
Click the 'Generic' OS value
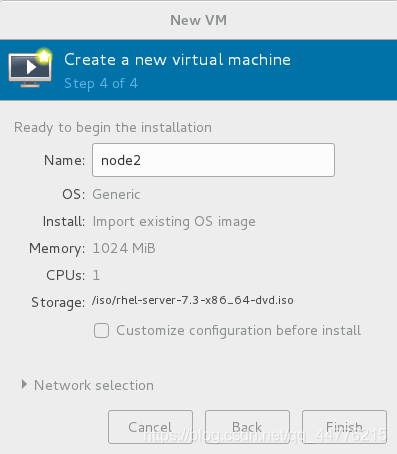[x=116, y=194]
